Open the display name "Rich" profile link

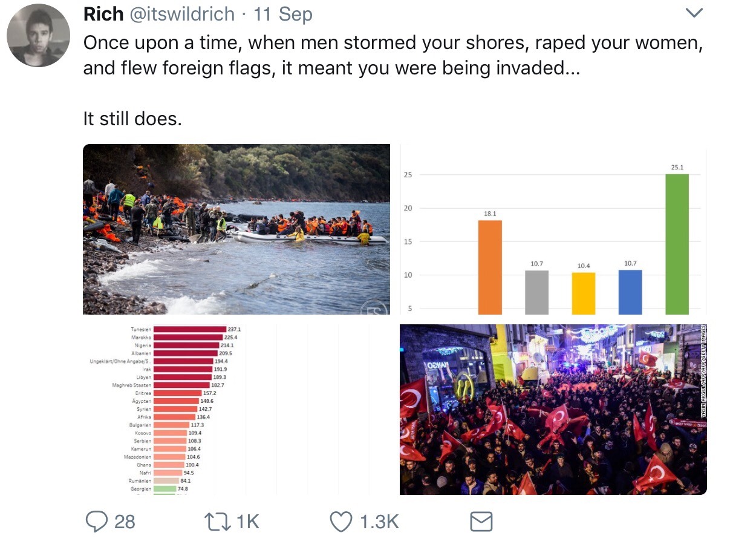click(103, 14)
